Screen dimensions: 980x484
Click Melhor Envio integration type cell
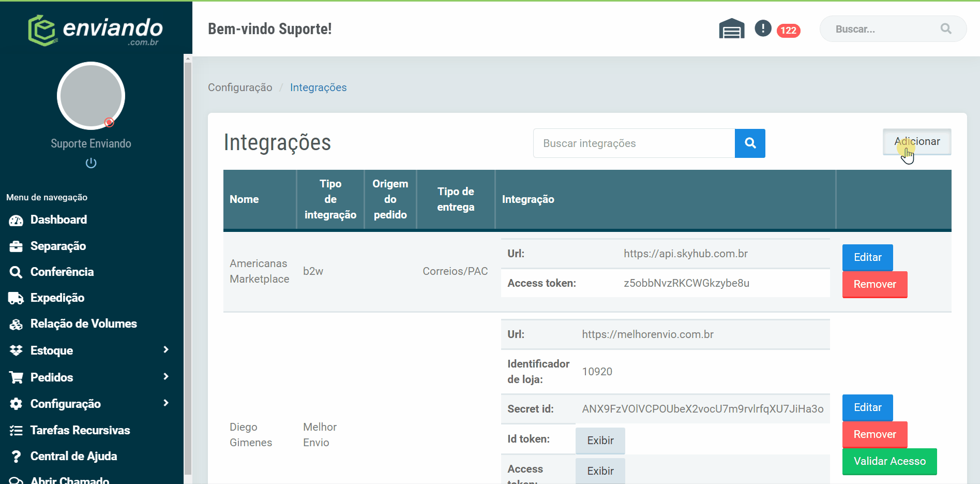click(320, 435)
